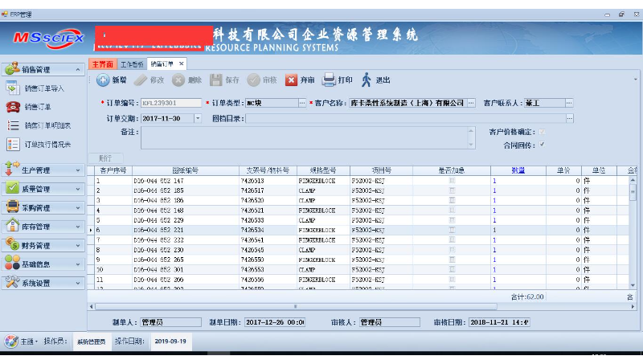643x364 pixels.
Task: Open the 订单类型 ellipsis selector
Action: 302,103
